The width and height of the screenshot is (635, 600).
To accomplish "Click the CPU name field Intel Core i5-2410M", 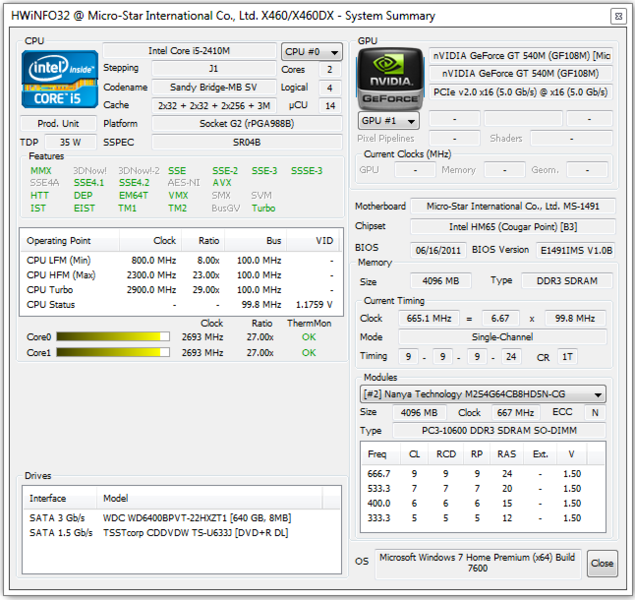I will pos(189,51).
